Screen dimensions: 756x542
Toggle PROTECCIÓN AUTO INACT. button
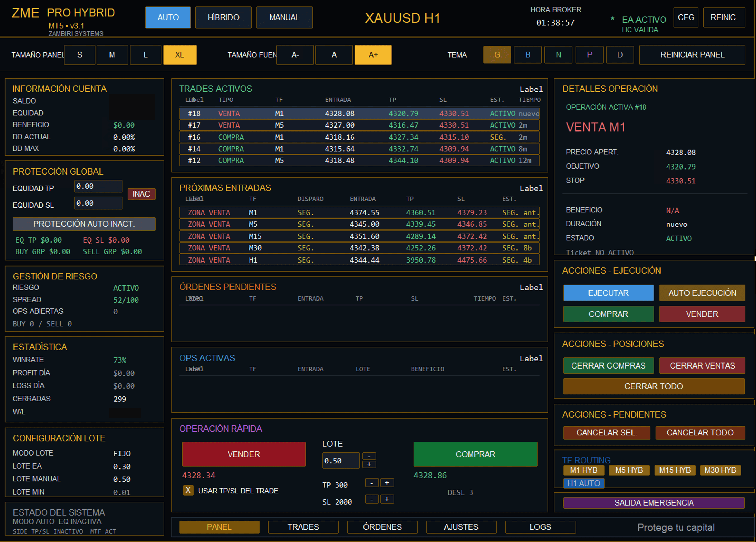pos(84,224)
